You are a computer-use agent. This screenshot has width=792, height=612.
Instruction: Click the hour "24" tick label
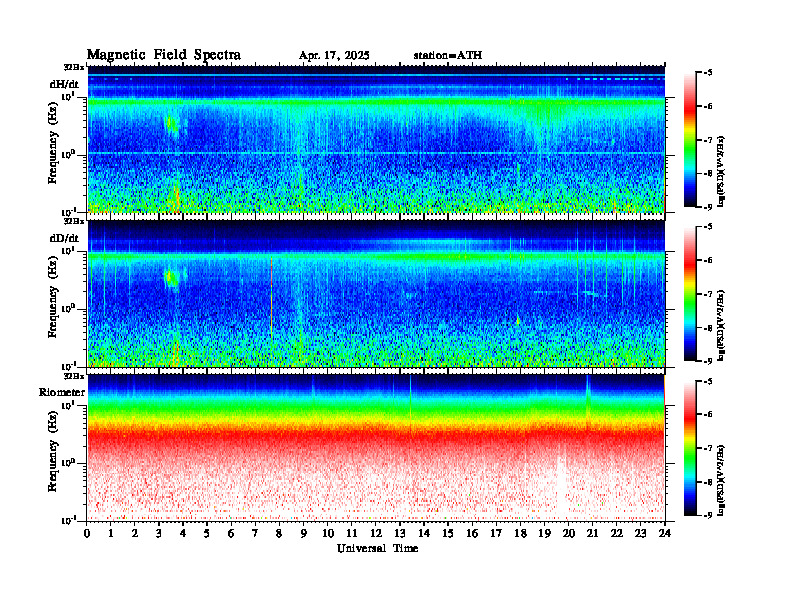(664, 533)
